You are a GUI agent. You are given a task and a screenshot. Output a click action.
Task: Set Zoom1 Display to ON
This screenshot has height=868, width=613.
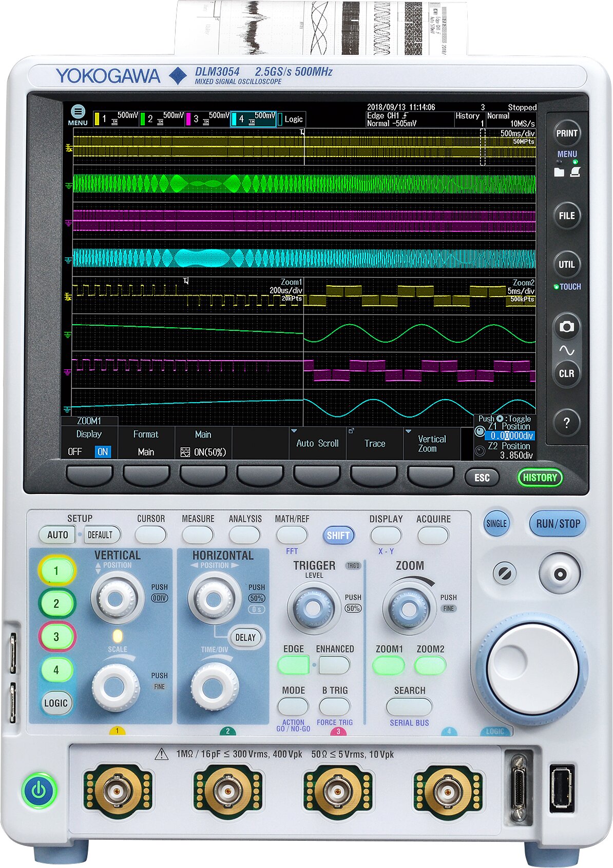coord(103,452)
